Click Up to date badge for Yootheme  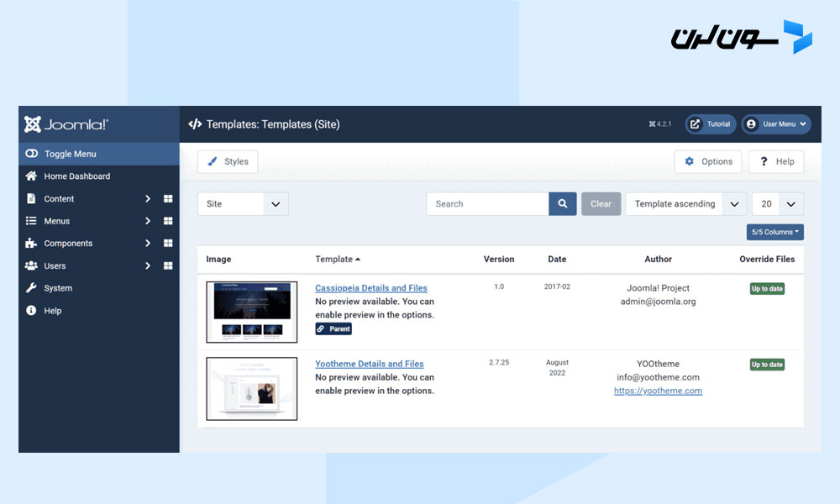[x=767, y=365]
